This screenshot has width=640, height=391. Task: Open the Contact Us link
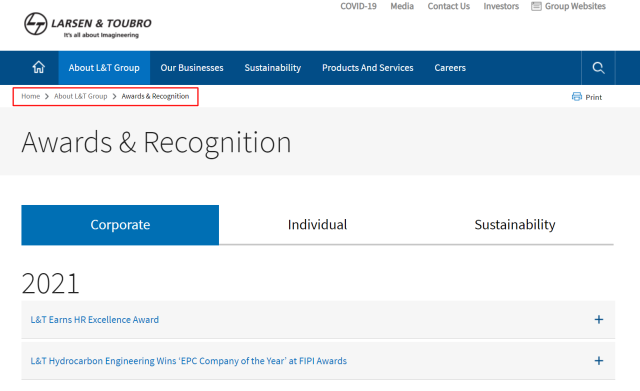coord(449,6)
